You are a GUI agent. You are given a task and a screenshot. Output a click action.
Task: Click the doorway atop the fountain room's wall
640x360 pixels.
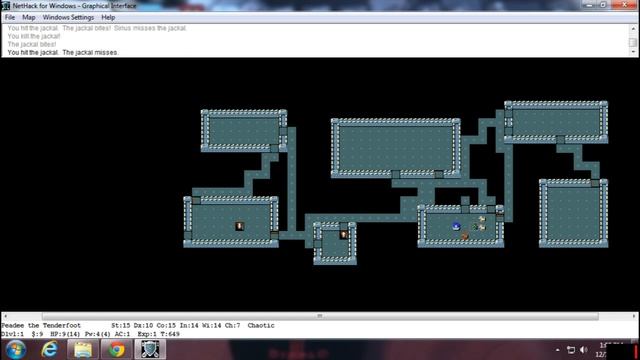[x=465, y=209]
